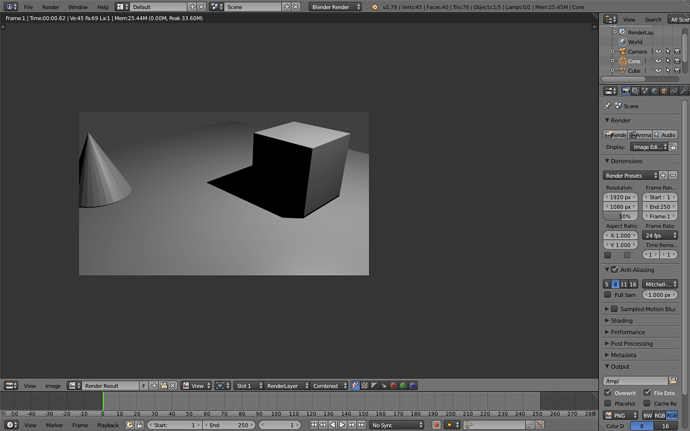Open the Render Presets dropdown
Screen dimensions: 690x431
coord(630,175)
